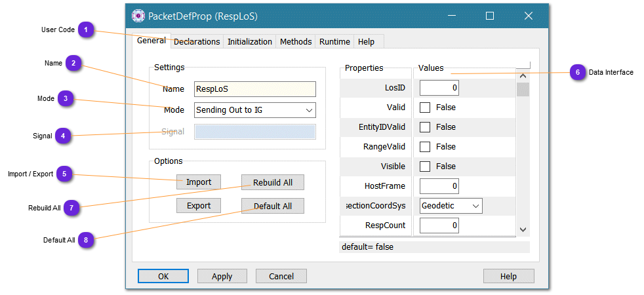Click callout marker 8 for Default All
This screenshot has width=644, height=295.
(x=85, y=240)
